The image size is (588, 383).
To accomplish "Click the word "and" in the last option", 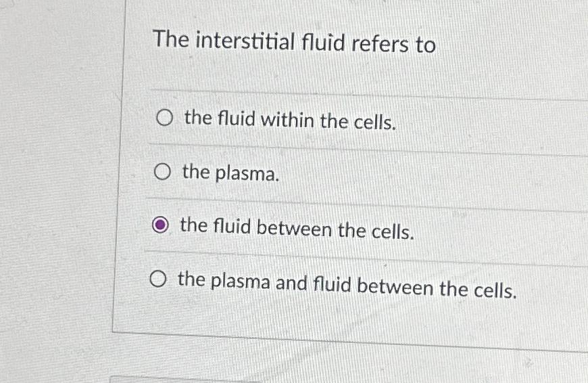I will (291, 283).
